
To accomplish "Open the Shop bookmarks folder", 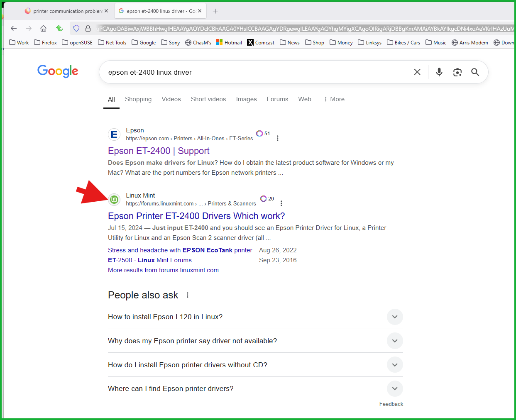I will [315, 42].
